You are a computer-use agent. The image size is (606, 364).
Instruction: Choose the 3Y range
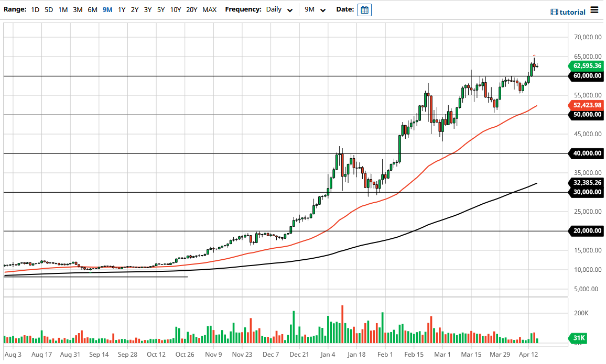click(147, 9)
